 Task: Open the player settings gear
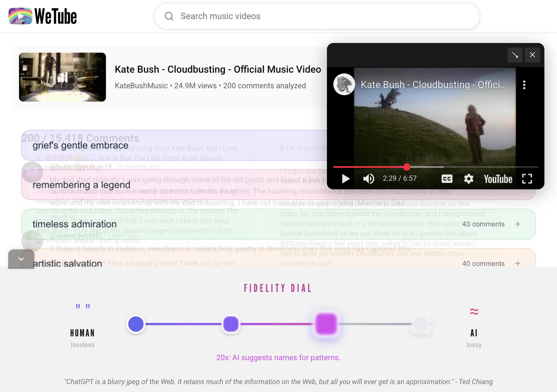click(469, 179)
